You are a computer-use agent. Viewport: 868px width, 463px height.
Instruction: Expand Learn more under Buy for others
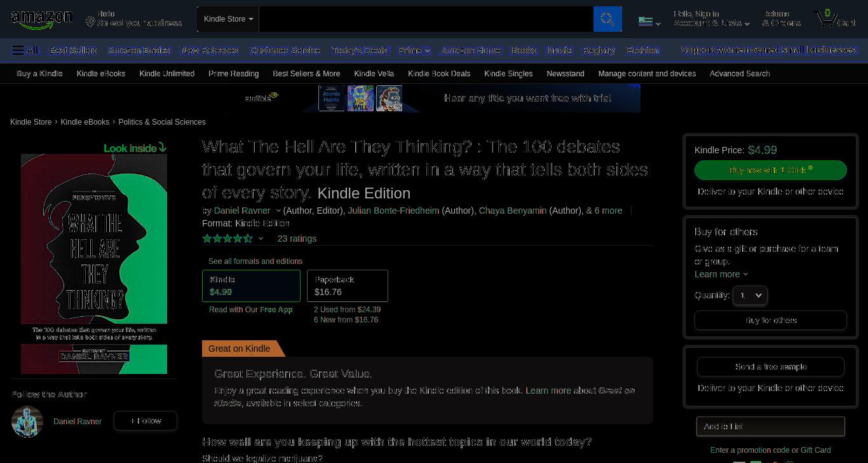point(721,274)
